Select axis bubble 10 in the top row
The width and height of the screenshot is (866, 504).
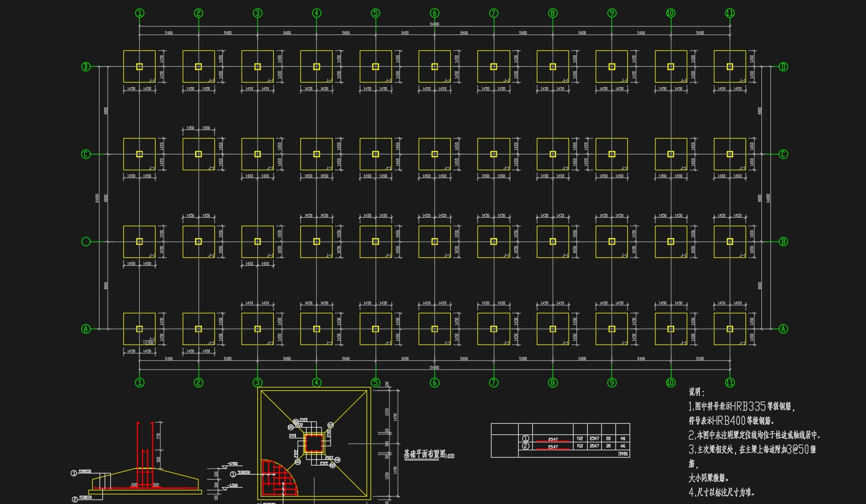671,13
